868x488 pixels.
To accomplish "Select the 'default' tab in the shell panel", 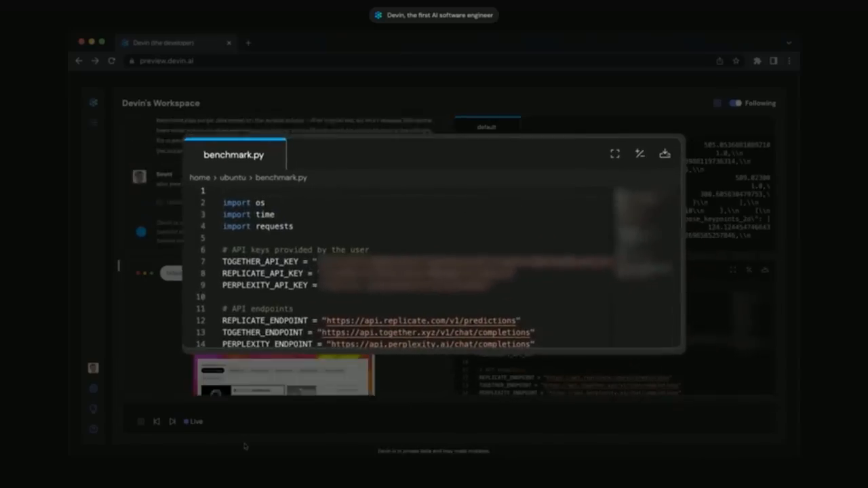I will tap(487, 127).
